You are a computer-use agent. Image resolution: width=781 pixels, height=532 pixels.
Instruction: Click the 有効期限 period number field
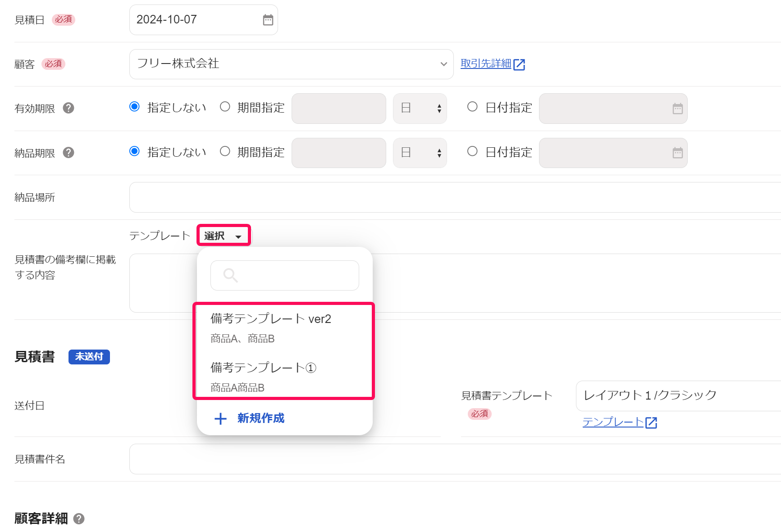(339, 109)
